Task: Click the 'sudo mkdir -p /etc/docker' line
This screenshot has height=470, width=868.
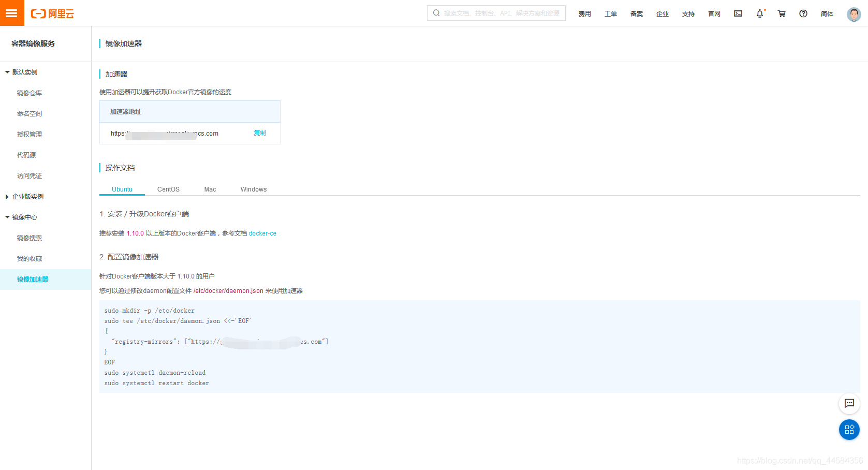Action: pos(150,311)
